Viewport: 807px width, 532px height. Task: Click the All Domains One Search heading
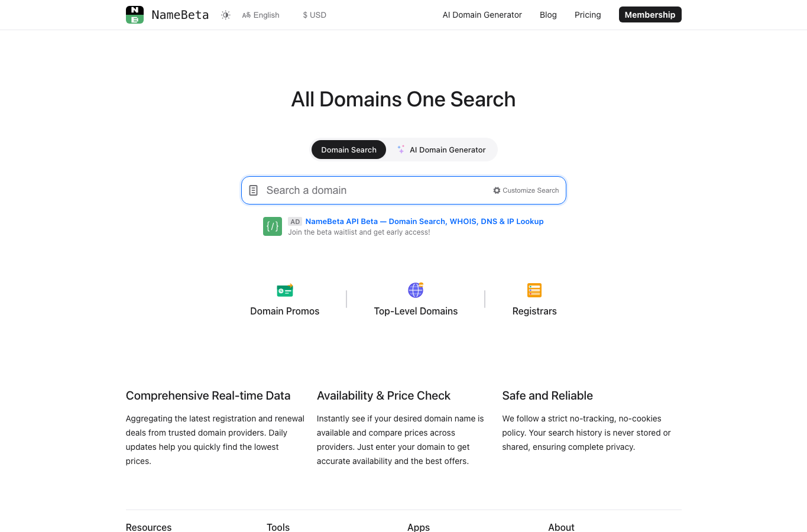403,99
